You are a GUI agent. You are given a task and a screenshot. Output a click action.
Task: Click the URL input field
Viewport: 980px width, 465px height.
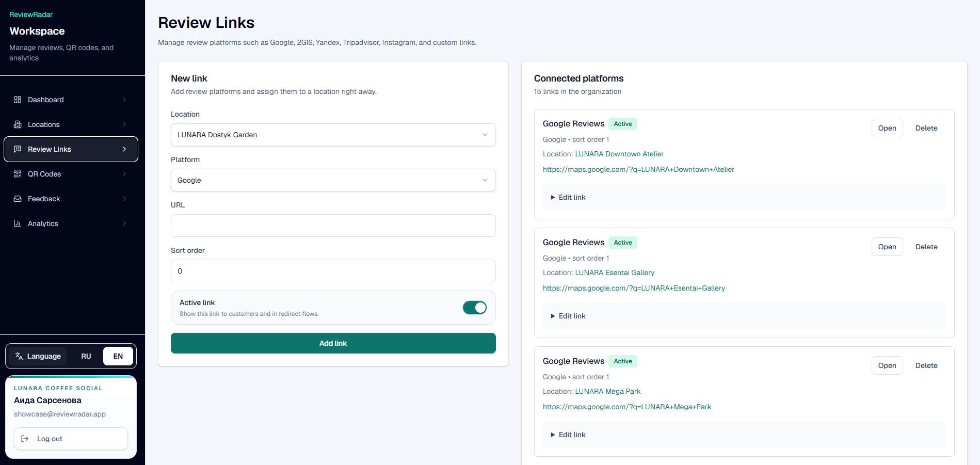[333, 226]
